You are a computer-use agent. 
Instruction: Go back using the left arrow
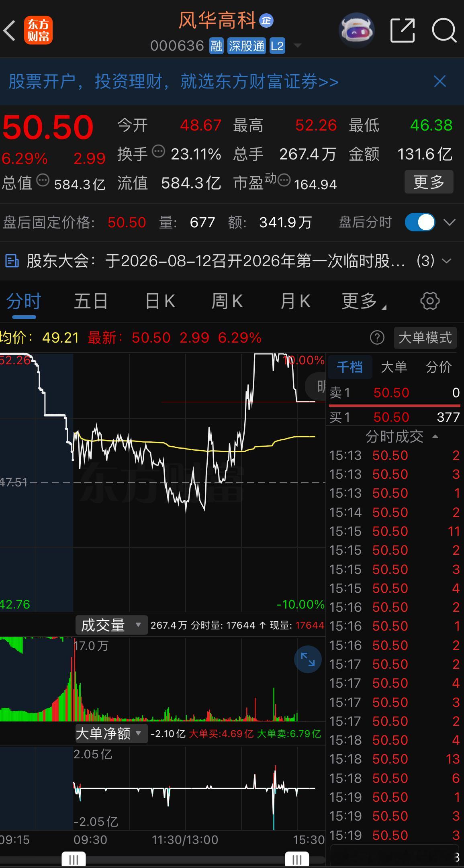(x=10, y=31)
